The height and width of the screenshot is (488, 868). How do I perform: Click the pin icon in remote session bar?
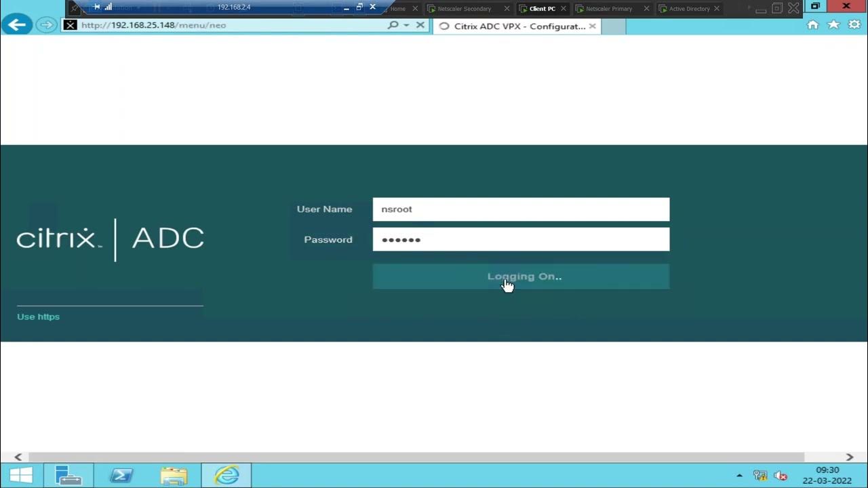97,7
